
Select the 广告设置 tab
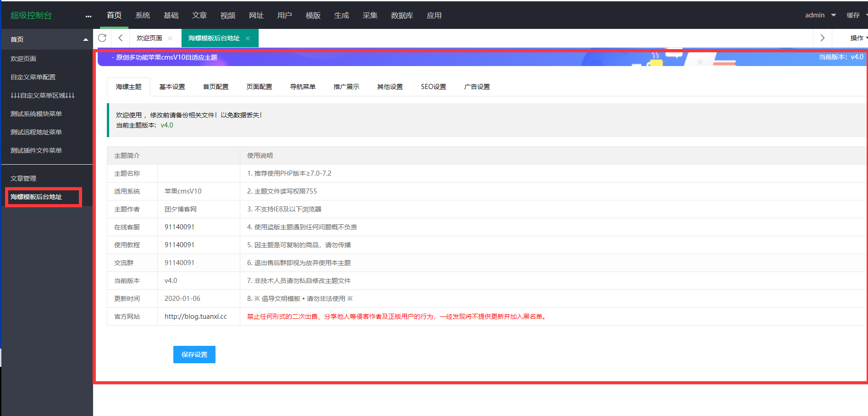477,87
